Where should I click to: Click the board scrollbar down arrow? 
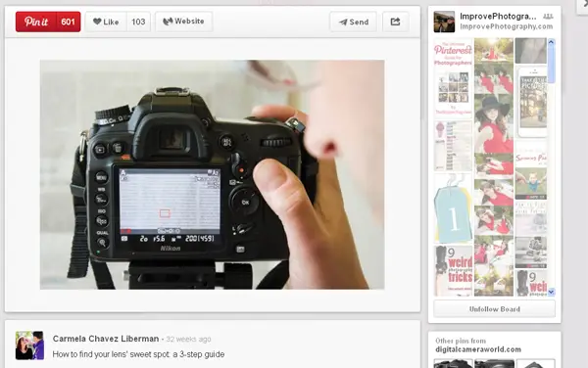point(551,292)
